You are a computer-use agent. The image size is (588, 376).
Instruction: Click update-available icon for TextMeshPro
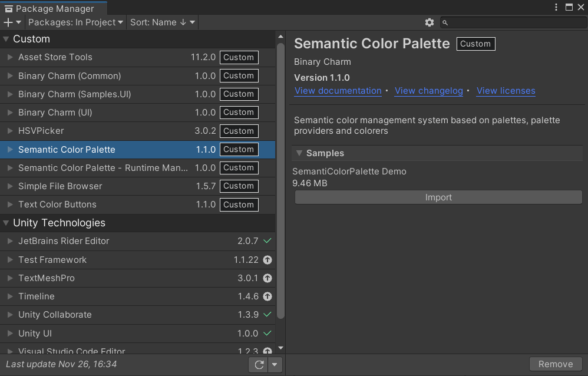click(267, 278)
